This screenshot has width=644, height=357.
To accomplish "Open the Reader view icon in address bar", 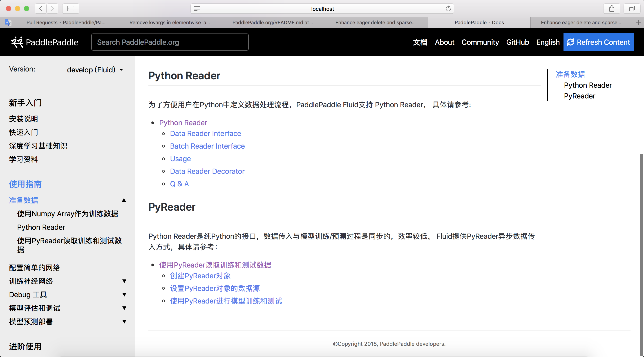I will point(197,9).
